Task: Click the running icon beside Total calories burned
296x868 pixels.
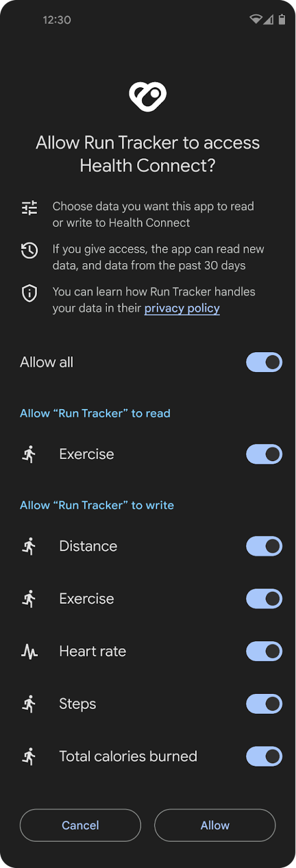Action: pyautogui.click(x=29, y=757)
